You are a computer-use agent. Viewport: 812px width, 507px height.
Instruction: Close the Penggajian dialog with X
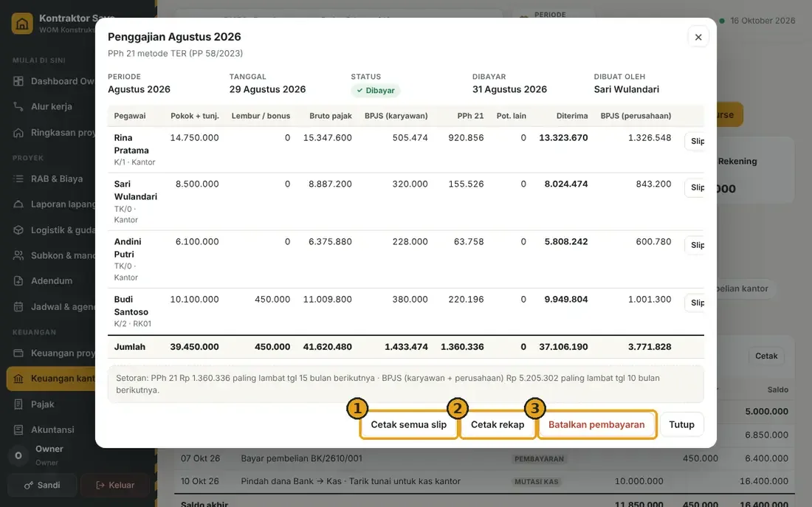click(698, 37)
